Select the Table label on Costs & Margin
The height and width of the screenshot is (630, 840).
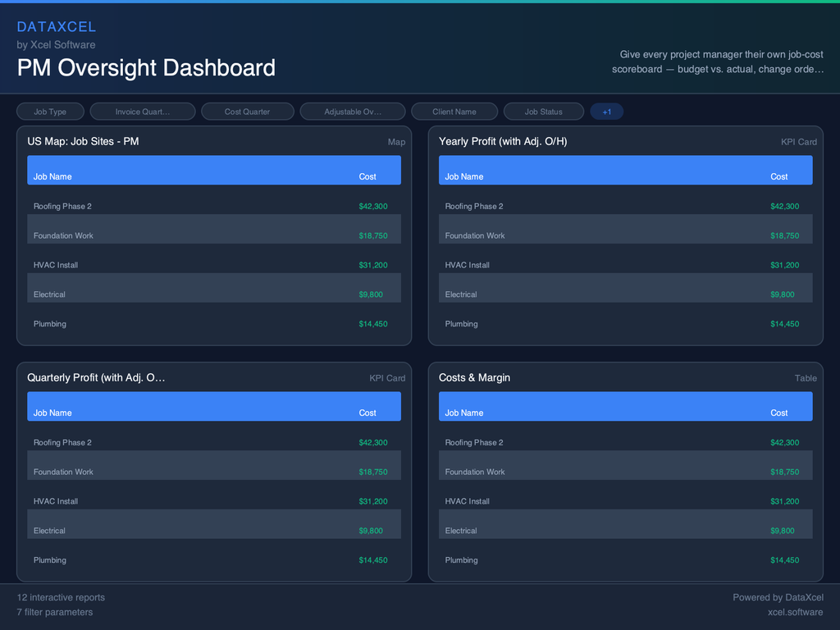[806, 378]
